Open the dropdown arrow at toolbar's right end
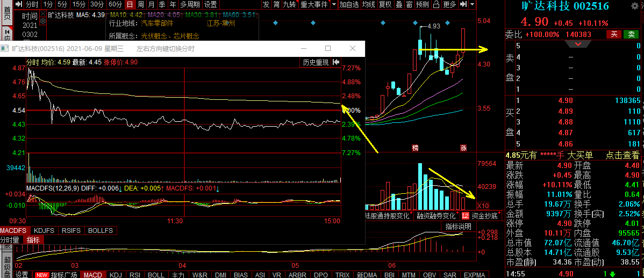The height and width of the screenshot is (278, 644). tap(473, 4)
